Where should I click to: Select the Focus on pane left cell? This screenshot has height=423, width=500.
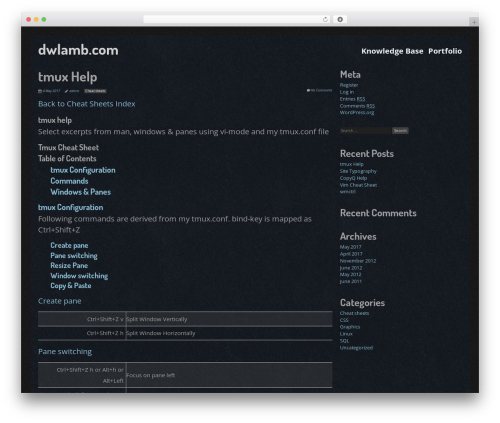(x=229, y=375)
